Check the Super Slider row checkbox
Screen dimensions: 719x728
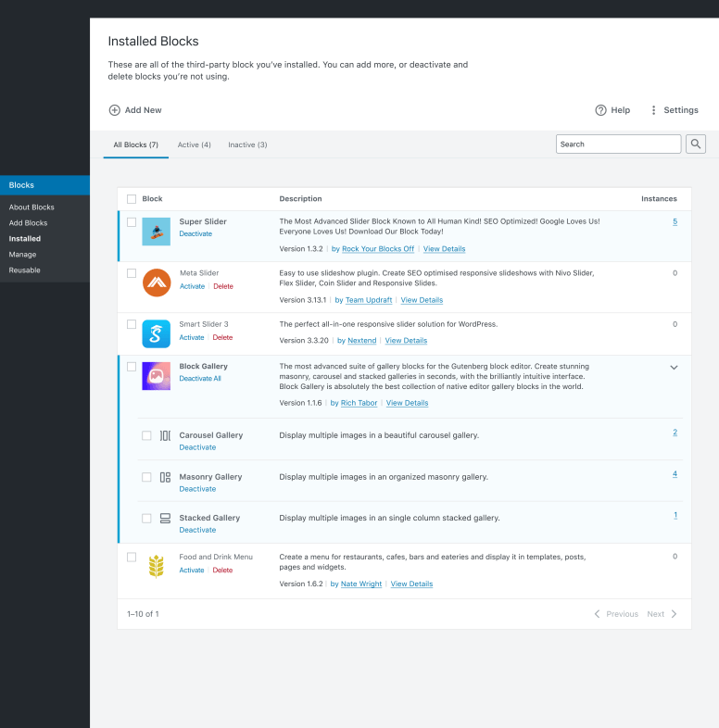pyautogui.click(x=132, y=222)
